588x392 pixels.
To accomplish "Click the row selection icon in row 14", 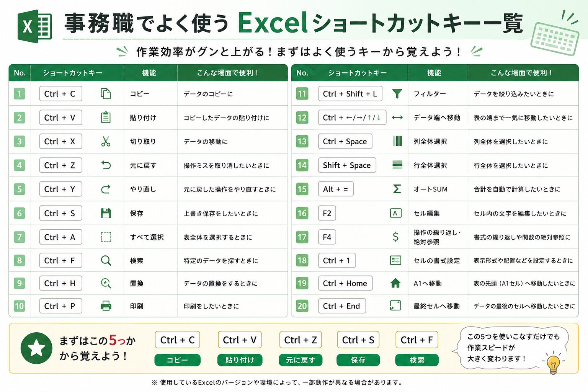I will 397,165.
